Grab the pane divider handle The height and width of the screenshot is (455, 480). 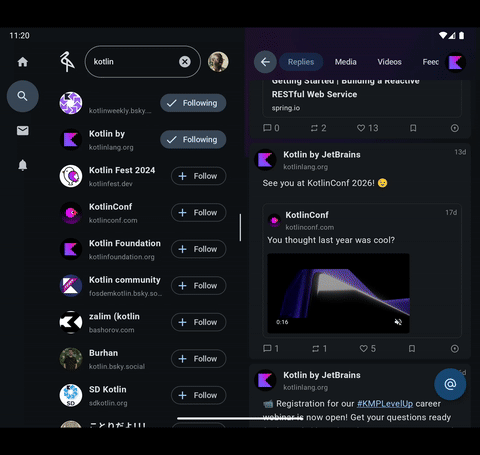pos(240,228)
